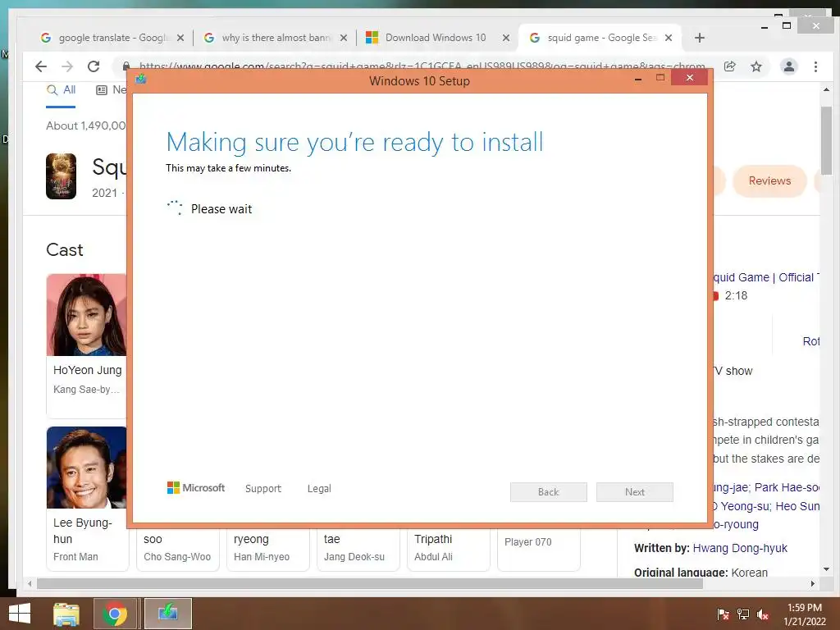Open Lee Byung-hun cast photo
Screen dimensions: 840x630
coord(86,467)
